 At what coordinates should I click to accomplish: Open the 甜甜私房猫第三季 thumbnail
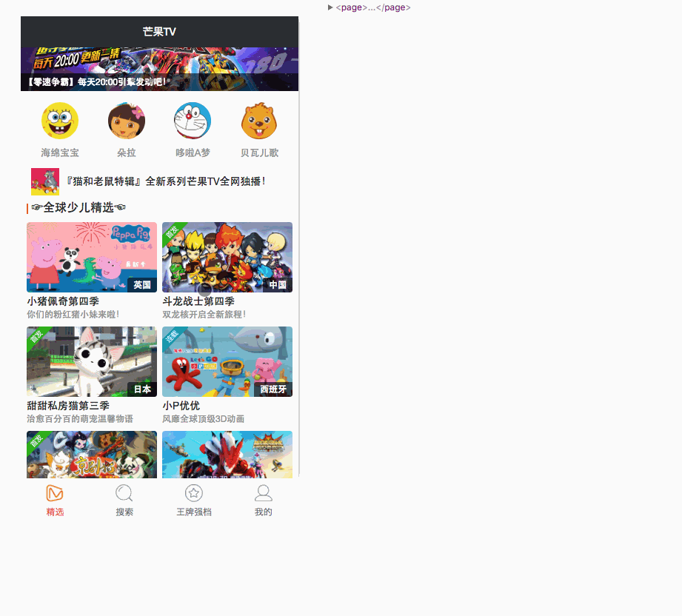[x=92, y=361]
